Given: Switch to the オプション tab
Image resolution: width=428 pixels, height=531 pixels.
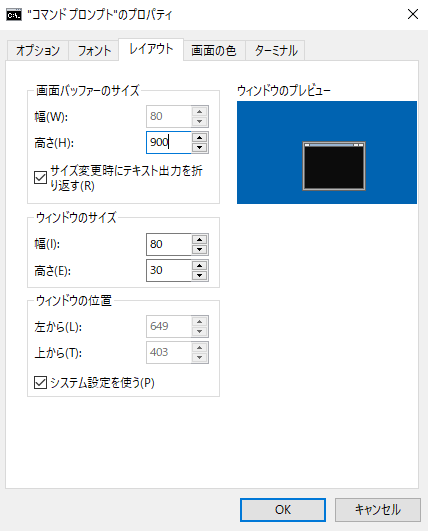Looking at the screenshot, I should click(38, 51).
